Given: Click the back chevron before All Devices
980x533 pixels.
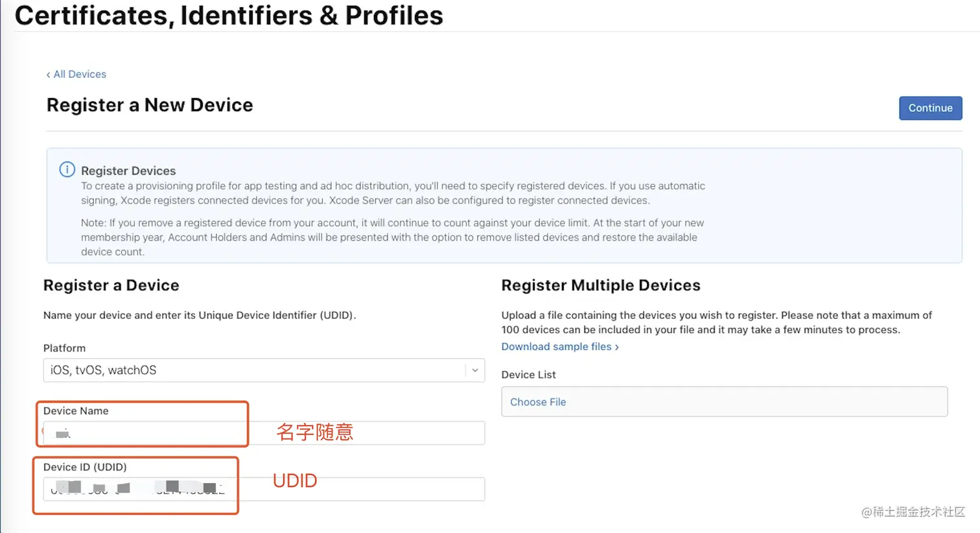Looking at the screenshot, I should 48,75.
